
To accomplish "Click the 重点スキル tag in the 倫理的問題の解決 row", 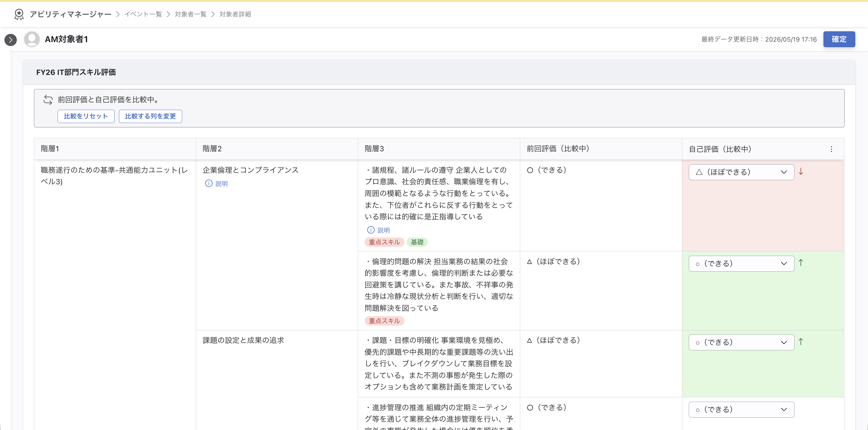I will (x=384, y=321).
